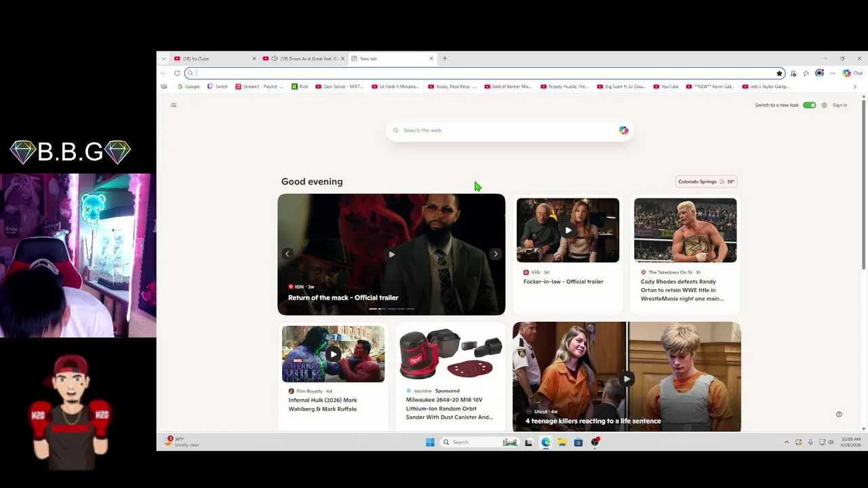This screenshot has height=488, width=868.
Task: Open the Lil Herb 4 Minutes bookmark
Action: (395, 87)
